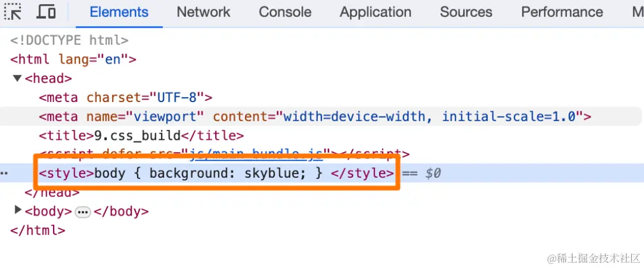Click the closing html tag
This screenshot has width=644, height=268.
tap(38, 230)
